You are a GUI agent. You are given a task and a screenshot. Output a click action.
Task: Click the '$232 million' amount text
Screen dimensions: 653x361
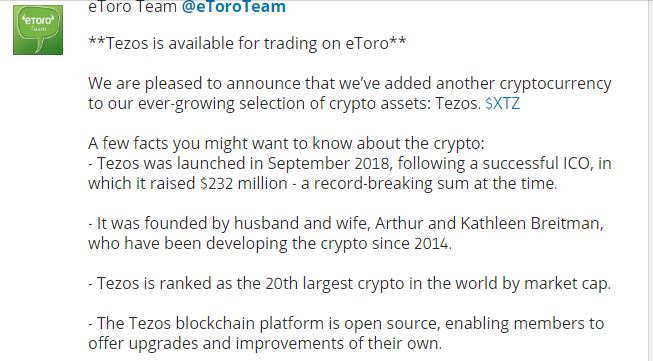[x=244, y=183]
